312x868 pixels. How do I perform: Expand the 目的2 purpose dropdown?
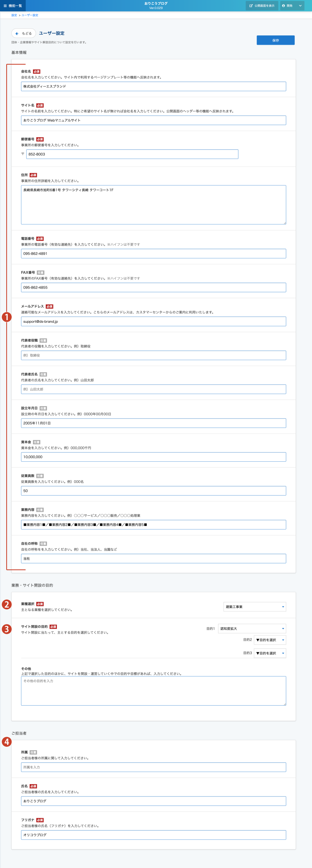pos(269,640)
